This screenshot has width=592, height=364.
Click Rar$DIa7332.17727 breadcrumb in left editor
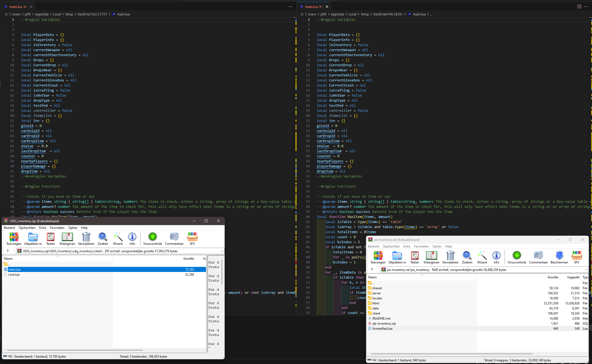point(92,14)
